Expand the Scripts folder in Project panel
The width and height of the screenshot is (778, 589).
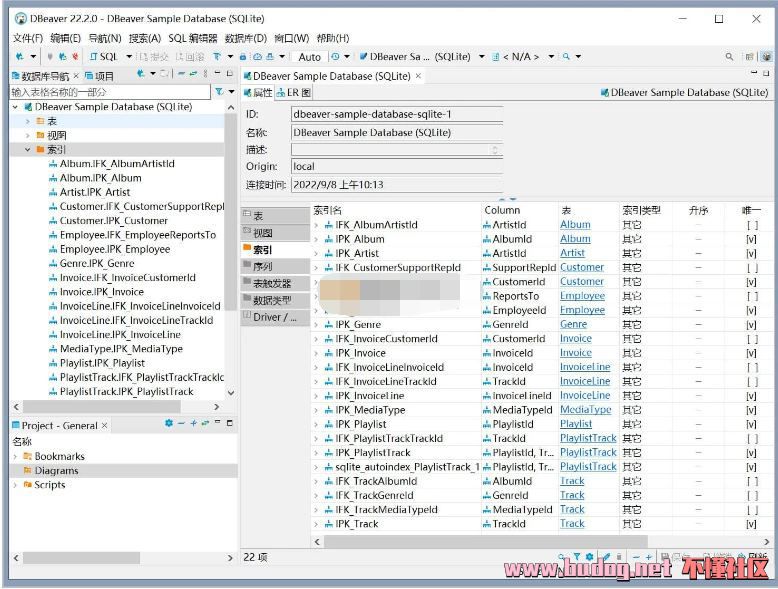point(15,485)
